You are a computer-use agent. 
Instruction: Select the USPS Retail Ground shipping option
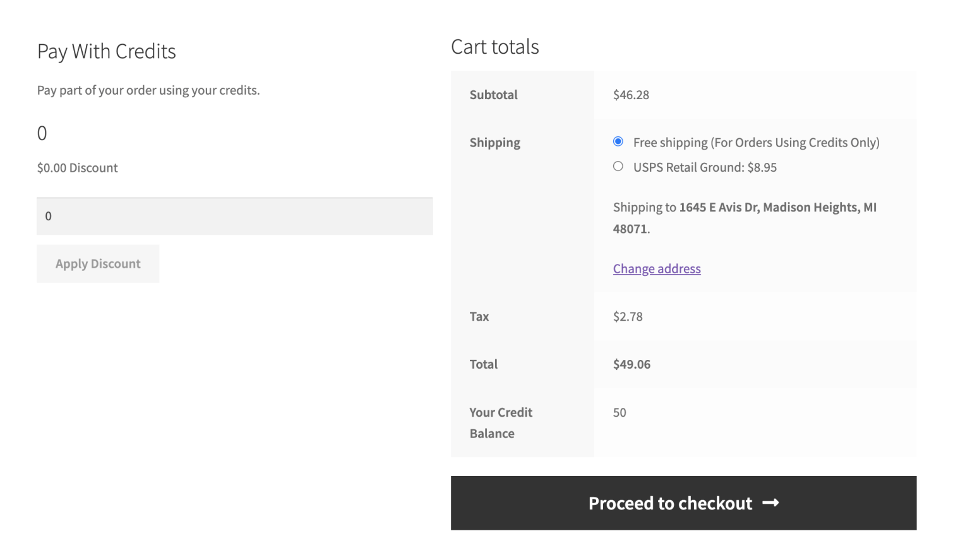pyautogui.click(x=618, y=166)
